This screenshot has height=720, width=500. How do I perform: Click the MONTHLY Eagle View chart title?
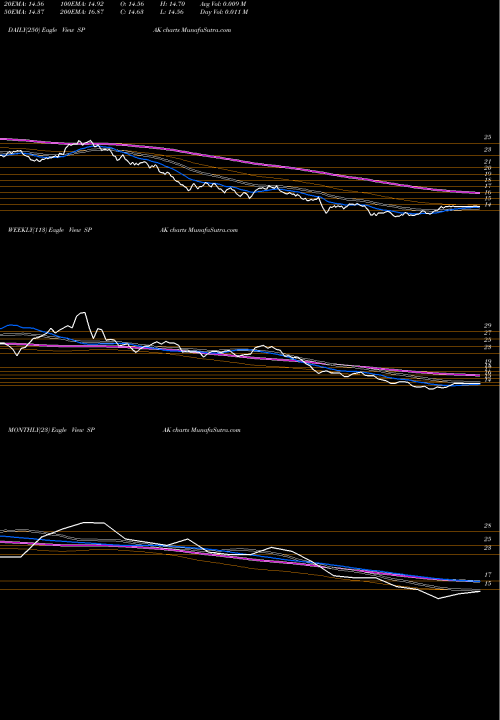(51, 430)
